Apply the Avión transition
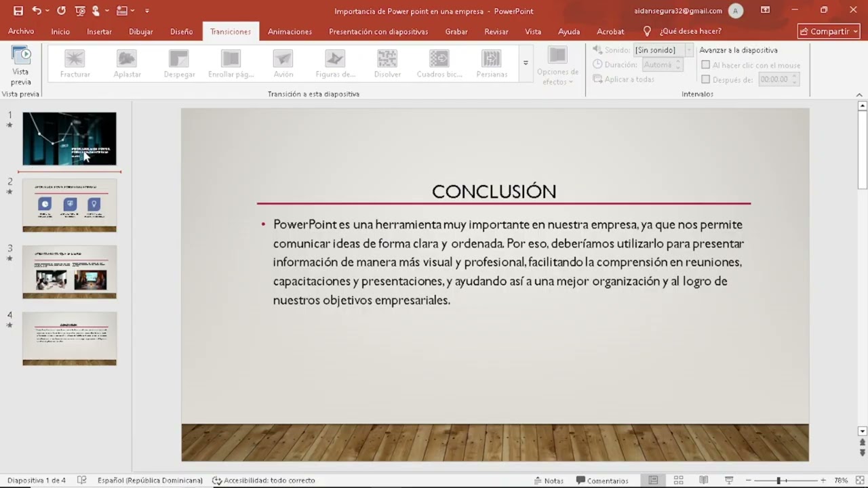The image size is (868, 488). pyautogui.click(x=283, y=64)
